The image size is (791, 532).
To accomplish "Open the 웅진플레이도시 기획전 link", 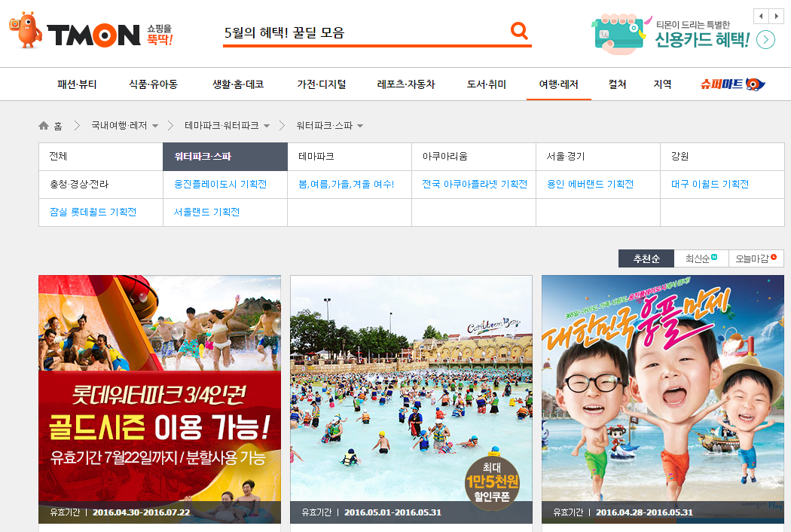I will [x=221, y=184].
